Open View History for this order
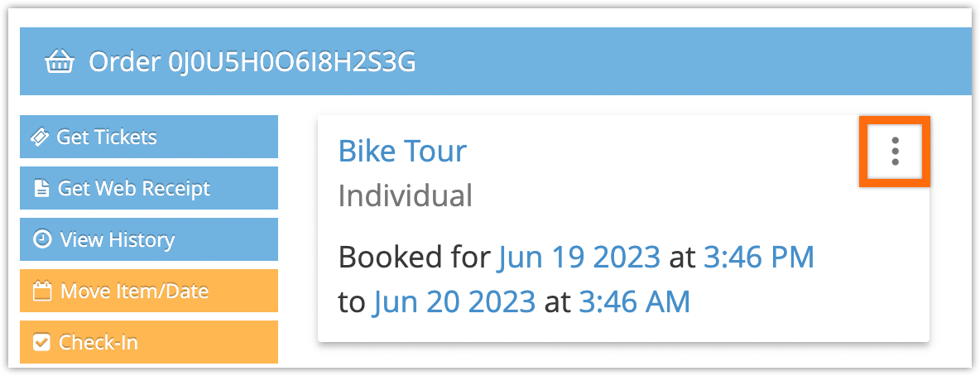The width and height of the screenshot is (980, 376). point(149,239)
